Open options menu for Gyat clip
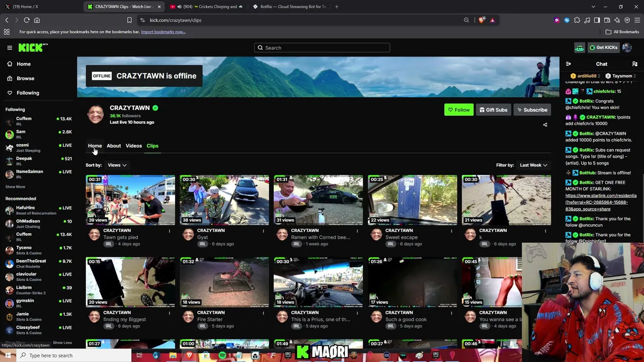 [263, 231]
